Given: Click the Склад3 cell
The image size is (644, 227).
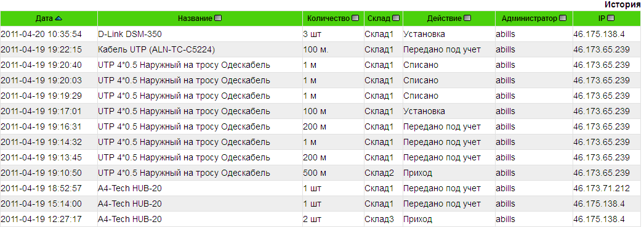Looking at the screenshot, I should point(379,219).
